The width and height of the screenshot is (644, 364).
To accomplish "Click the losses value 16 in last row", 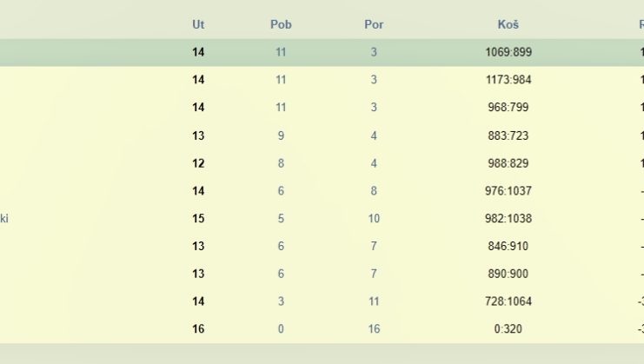I will 374,329.
